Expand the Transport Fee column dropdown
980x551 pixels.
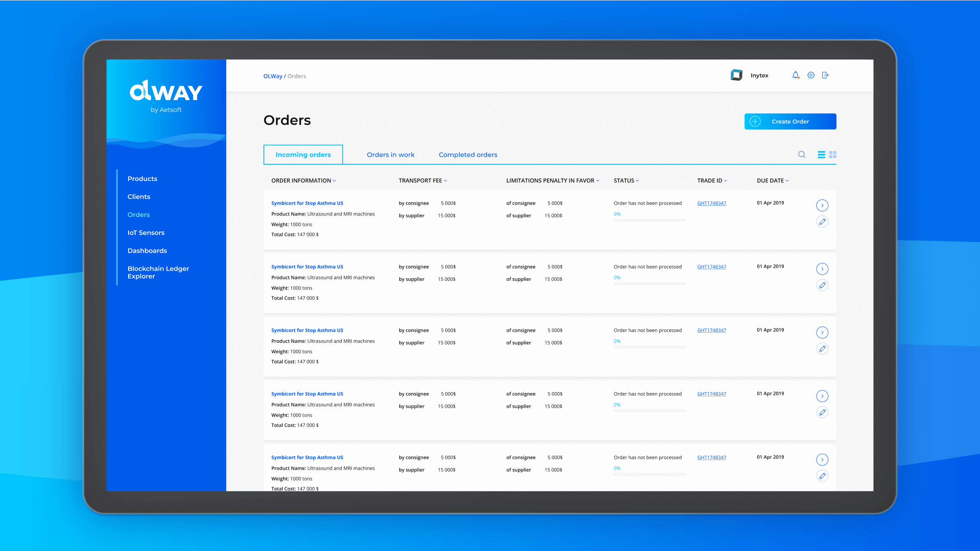coord(445,181)
